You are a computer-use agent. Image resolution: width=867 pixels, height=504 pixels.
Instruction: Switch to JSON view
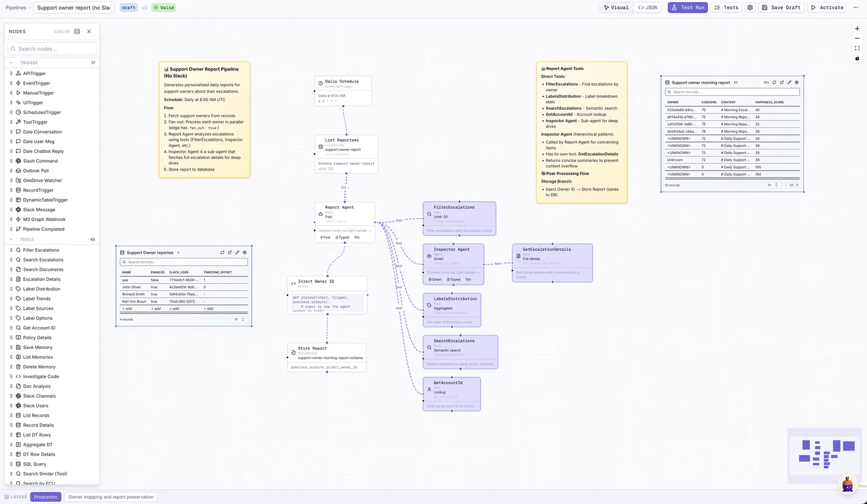click(648, 8)
